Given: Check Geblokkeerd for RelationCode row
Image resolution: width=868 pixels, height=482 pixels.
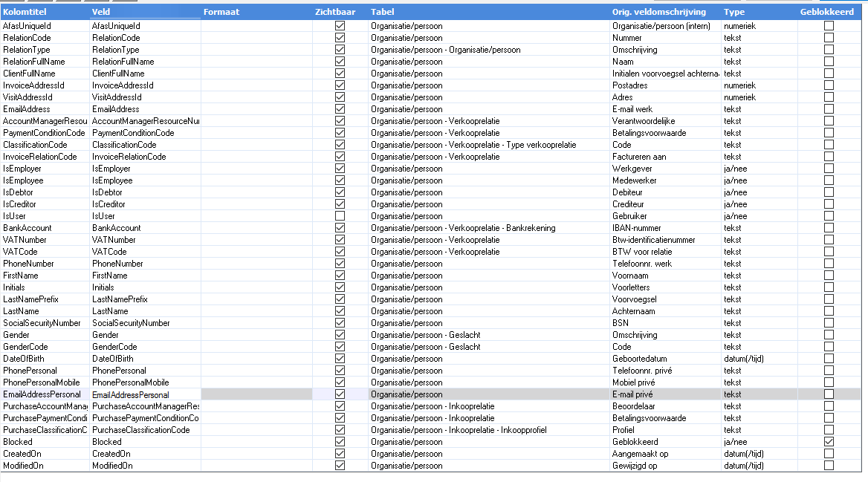Looking at the screenshot, I should 829,38.
